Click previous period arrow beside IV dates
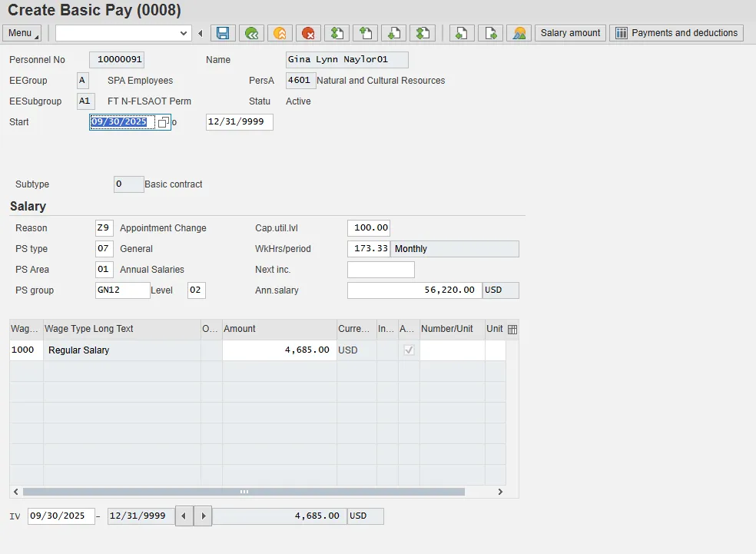 pyautogui.click(x=184, y=516)
